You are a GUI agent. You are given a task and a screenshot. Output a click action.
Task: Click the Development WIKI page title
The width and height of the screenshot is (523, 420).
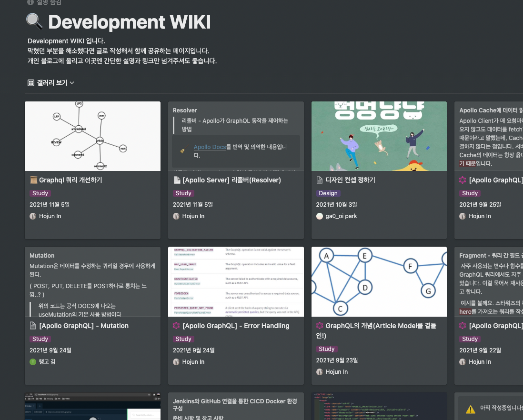(x=129, y=22)
